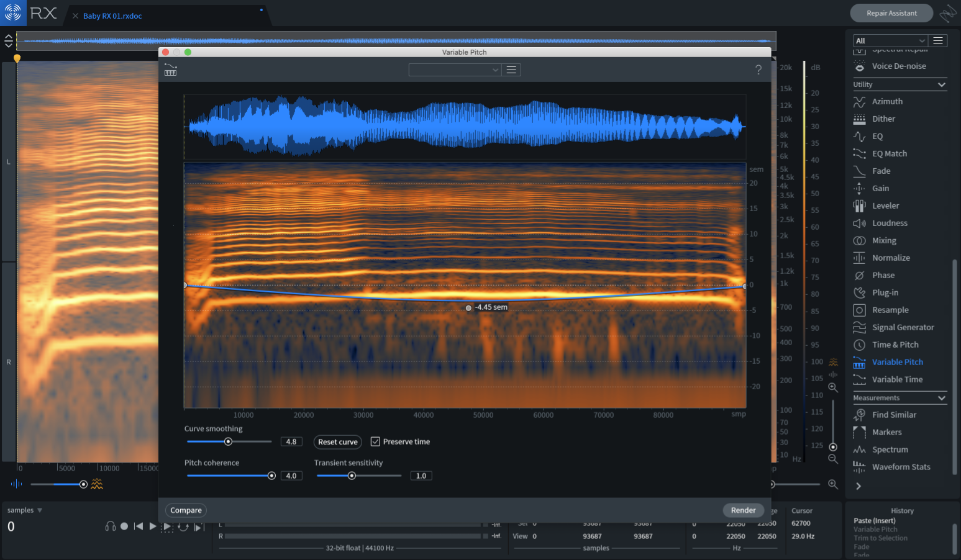961x560 pixels.
Task: Click the frequency zoom-in magnifier
Action: pos(833,387)
